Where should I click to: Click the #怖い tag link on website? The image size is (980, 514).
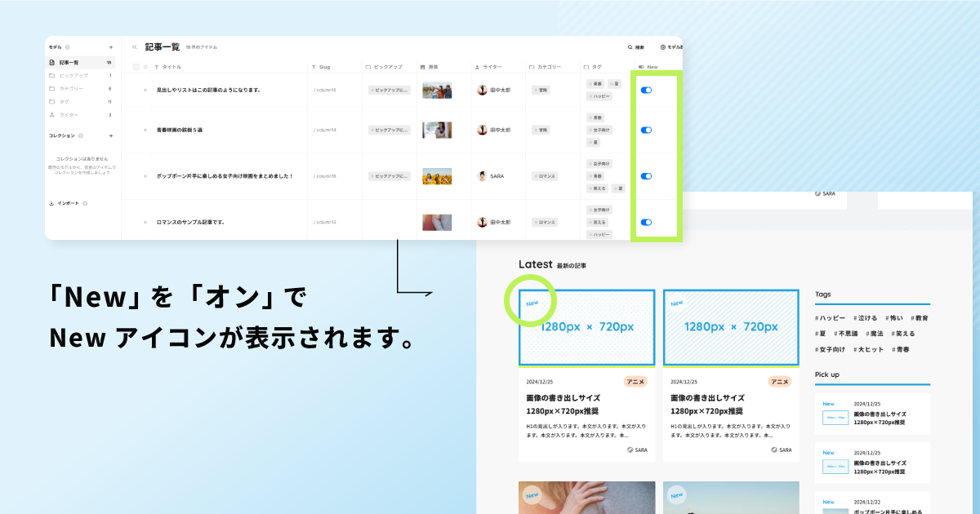tap(894, 318)
